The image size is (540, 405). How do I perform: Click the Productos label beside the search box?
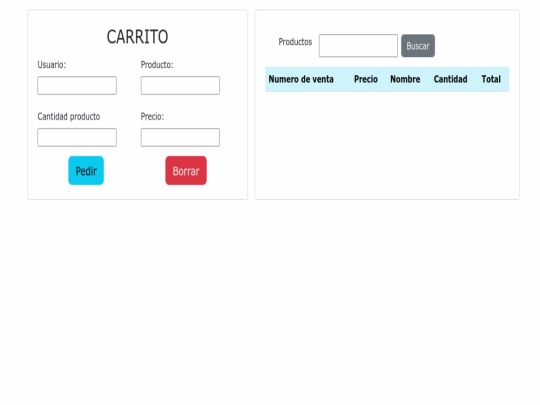295,42
